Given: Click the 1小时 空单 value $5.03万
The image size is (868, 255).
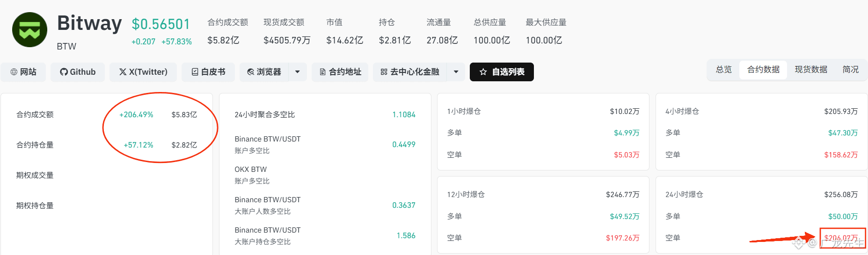Looking at the screenshot, I should tap(627, 155).
